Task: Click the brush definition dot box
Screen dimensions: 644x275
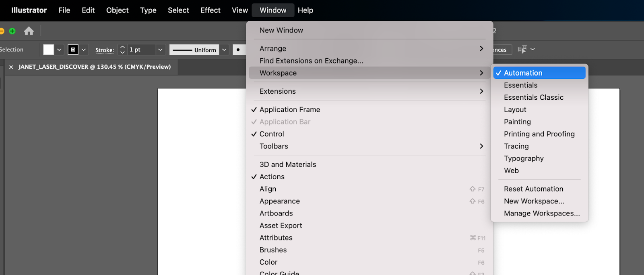Action: pos(239,50)
